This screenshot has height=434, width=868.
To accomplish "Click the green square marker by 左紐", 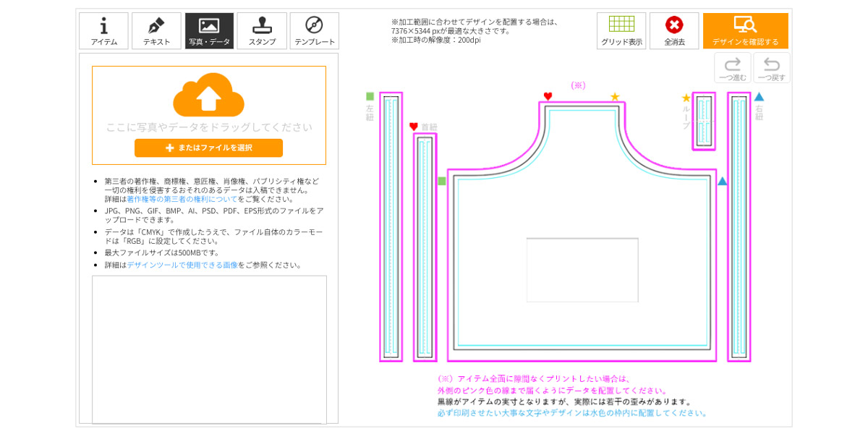I will click(x=370, y=96).
